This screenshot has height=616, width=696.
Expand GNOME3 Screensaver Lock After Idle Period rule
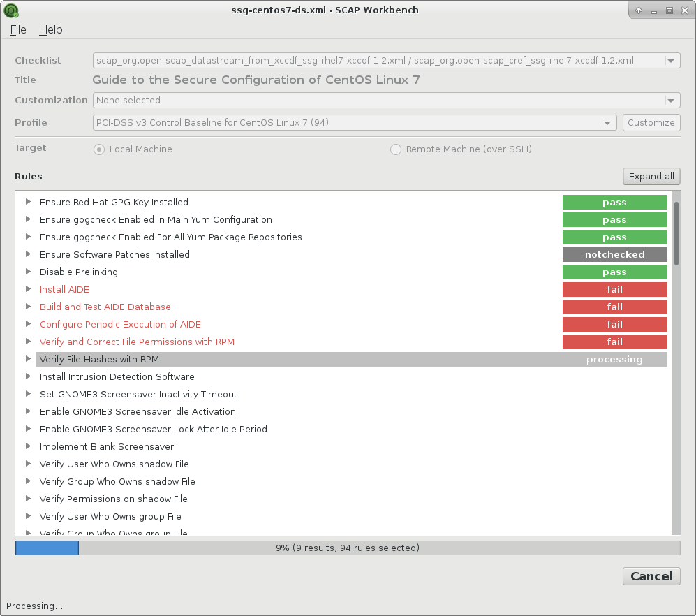29,429
